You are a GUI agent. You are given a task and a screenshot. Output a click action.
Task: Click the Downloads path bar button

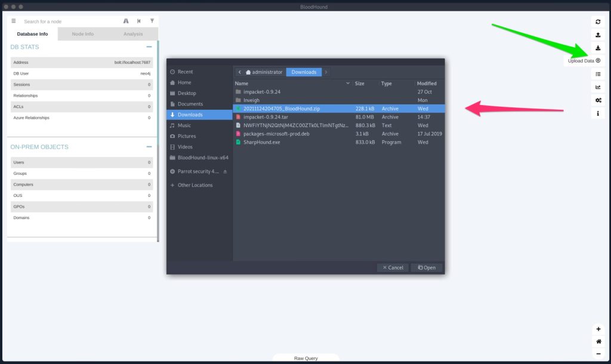click(304, 72)
